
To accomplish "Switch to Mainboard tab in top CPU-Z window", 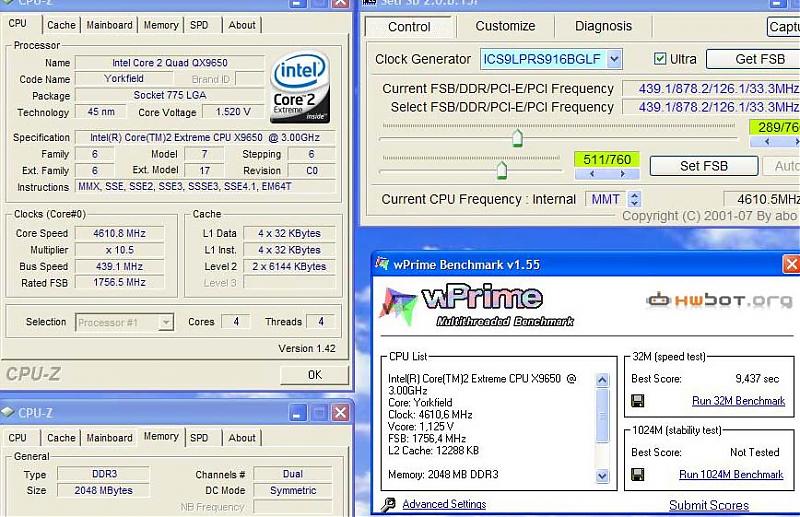I will coord(109,25).
